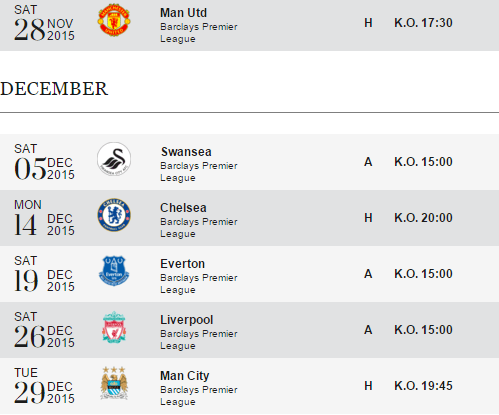This screenshot has width=499, height=415.
Task: Click the Liverpool match title
Action: coord(186,320)
